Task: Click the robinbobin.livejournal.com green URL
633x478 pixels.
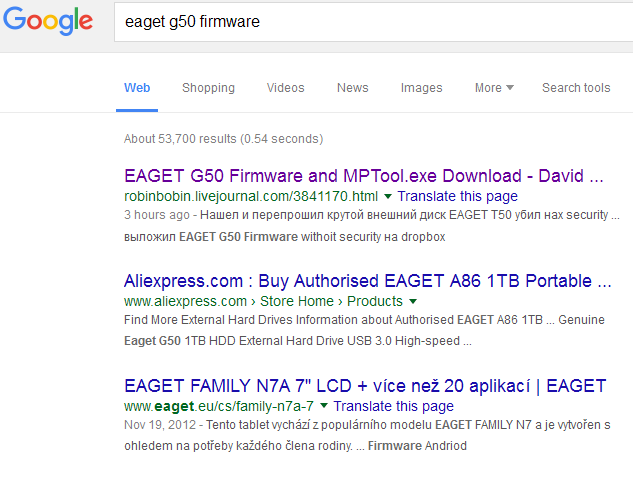Action: pos(251,196)
